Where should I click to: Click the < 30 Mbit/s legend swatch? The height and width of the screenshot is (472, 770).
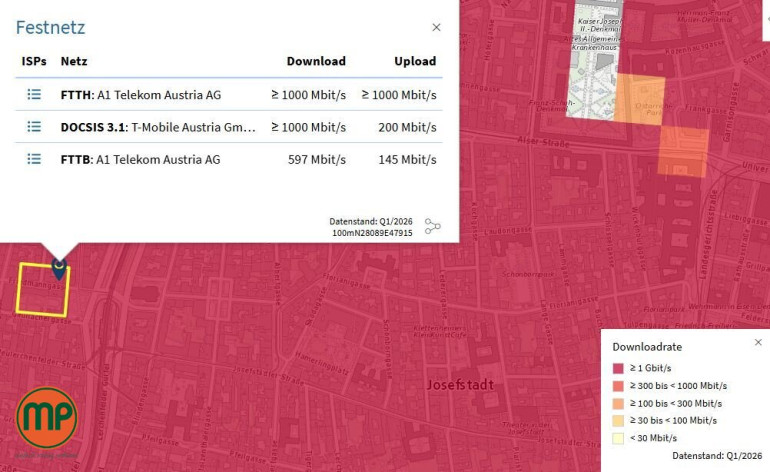point(618,438)
